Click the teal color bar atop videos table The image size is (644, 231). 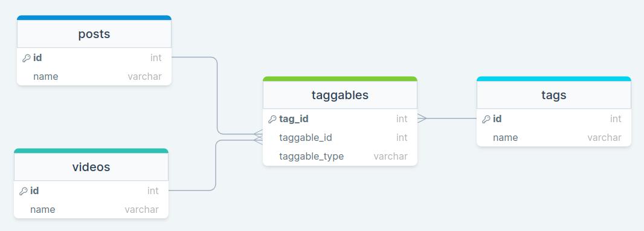[91, 151]
